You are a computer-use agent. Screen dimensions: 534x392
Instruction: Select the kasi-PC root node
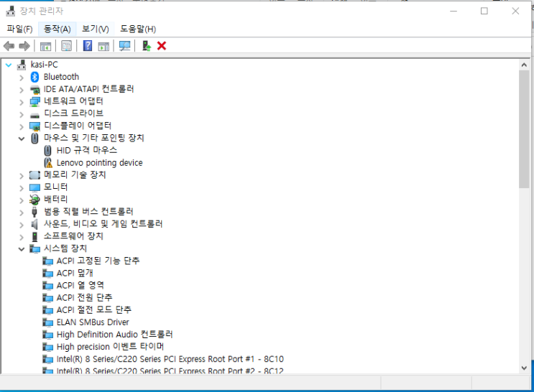coord(49,65)
